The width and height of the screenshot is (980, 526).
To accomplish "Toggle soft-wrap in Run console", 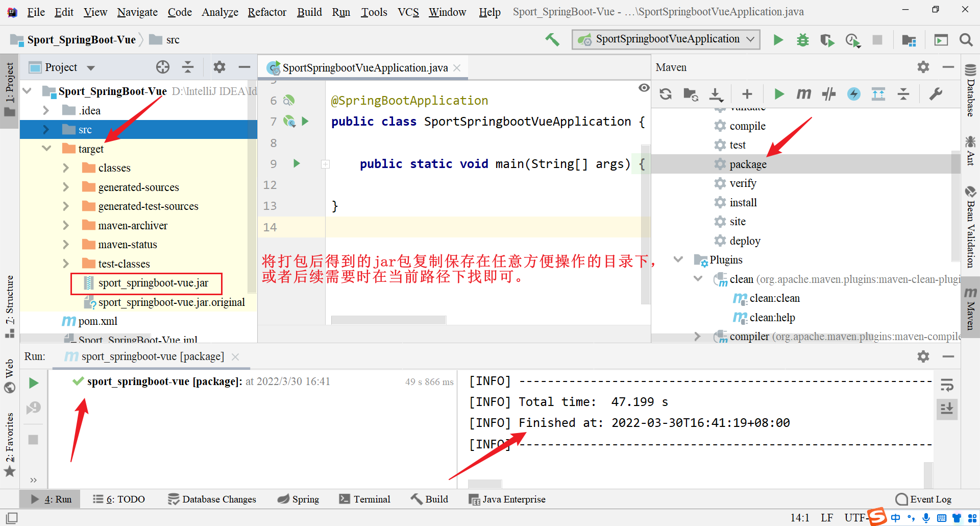I will click(x=947, y=385).
